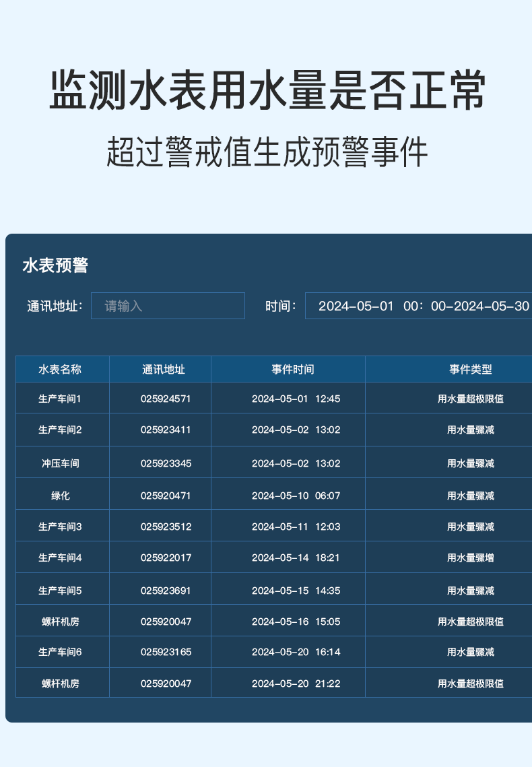The image size is (532, 767).
Task: Select the 绿化 meter row
Action: (60, 496)
